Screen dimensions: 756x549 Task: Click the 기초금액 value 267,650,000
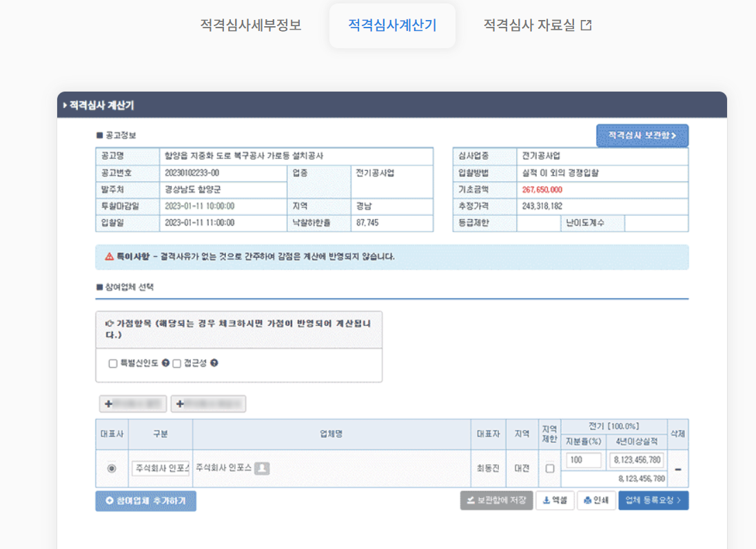click(x=542, y=190)
